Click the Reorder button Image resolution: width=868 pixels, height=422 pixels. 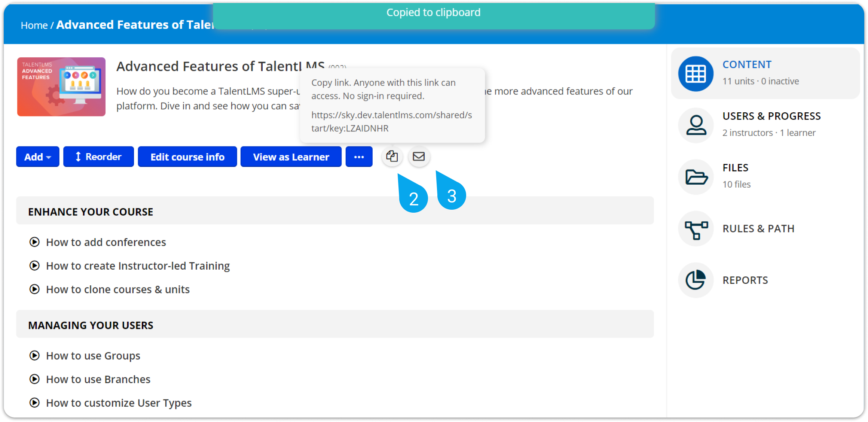point(98,157)
